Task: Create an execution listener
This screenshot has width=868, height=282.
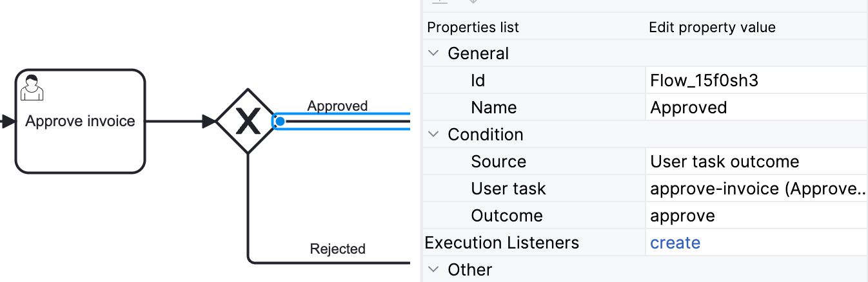Action: click(x=675, y=243)
